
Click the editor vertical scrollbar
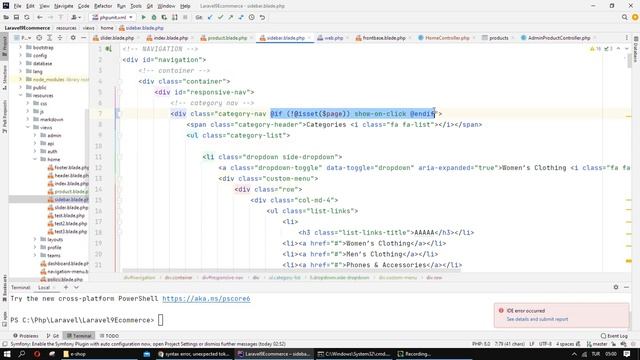point(629,61)
